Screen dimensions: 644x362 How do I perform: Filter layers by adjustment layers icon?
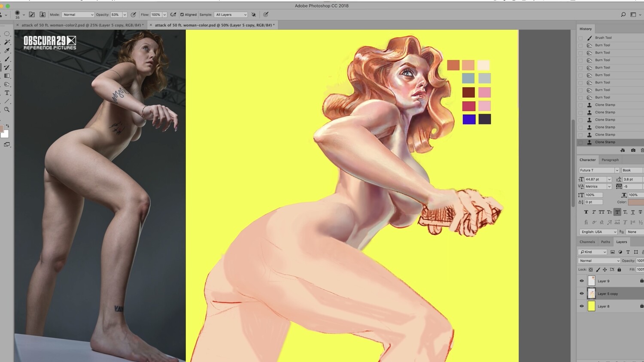pyautogui.click(x=620, y=252)
